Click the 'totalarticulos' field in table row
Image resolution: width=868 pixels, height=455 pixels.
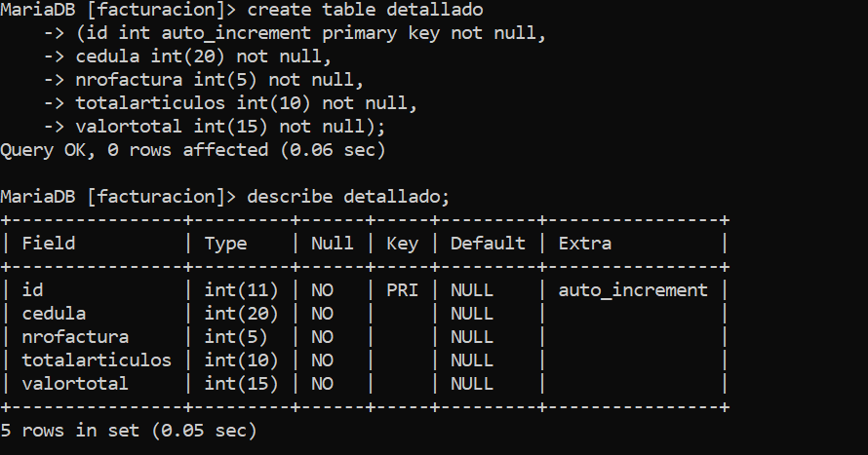point(97,360)
